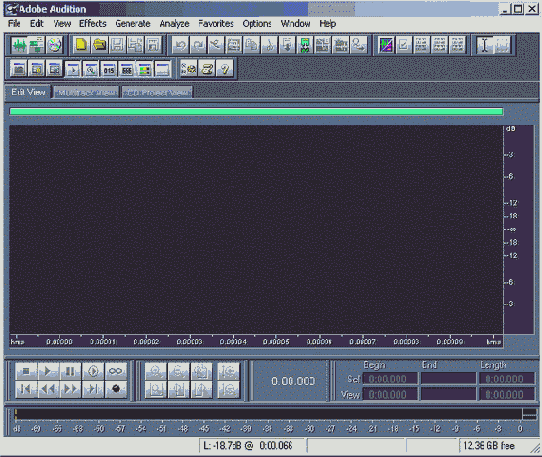Click the horizontal time ruler below the waveform
Viewport: 542px width, 457px height.
tap(256, 341)
